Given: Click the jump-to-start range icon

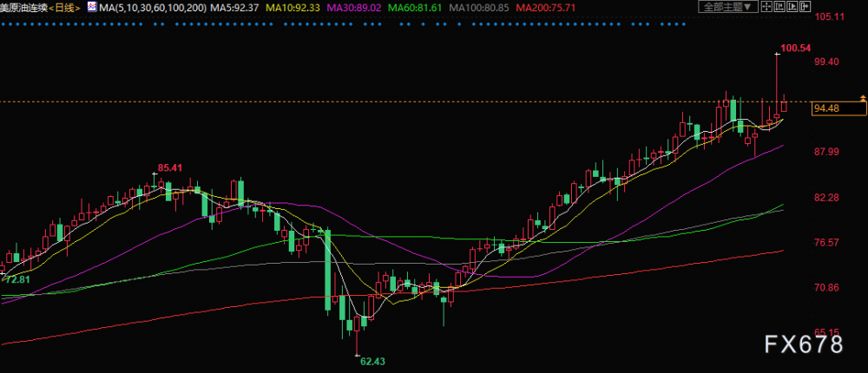Looking at the screenshot, I should [779, 7].
